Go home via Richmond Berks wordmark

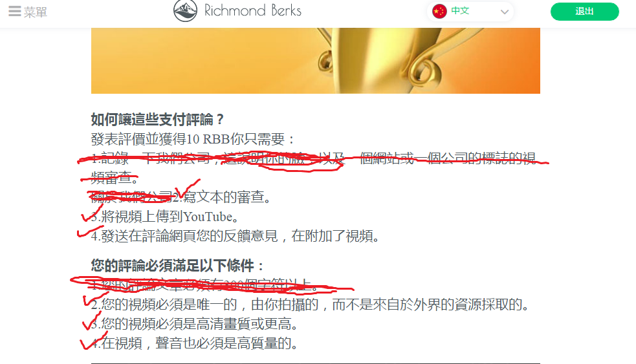click(253, 10)
